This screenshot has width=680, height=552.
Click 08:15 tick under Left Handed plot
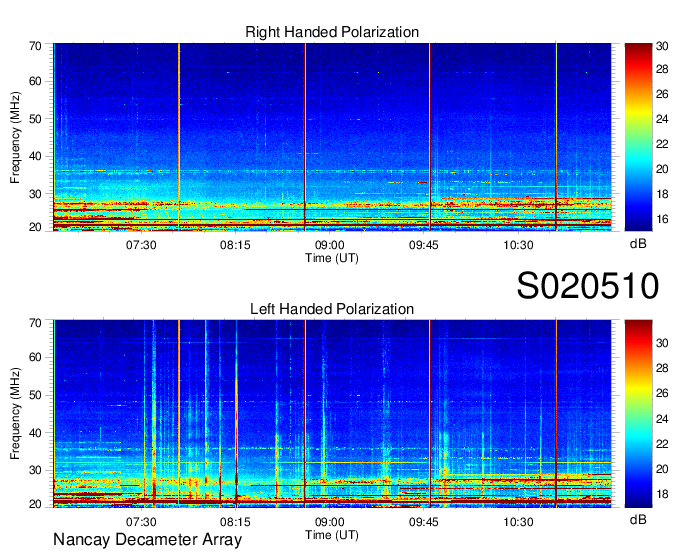tap(235, 522)
